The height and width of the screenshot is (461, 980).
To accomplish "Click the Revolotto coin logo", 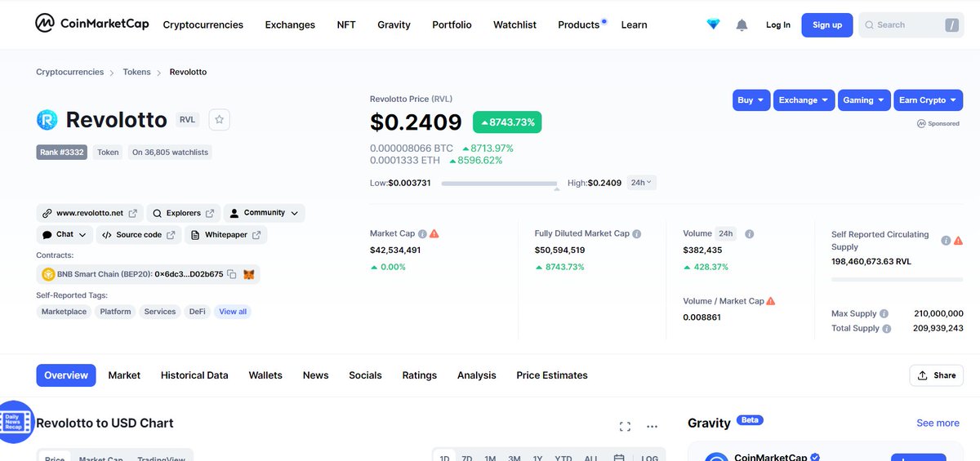I will 47,120.
